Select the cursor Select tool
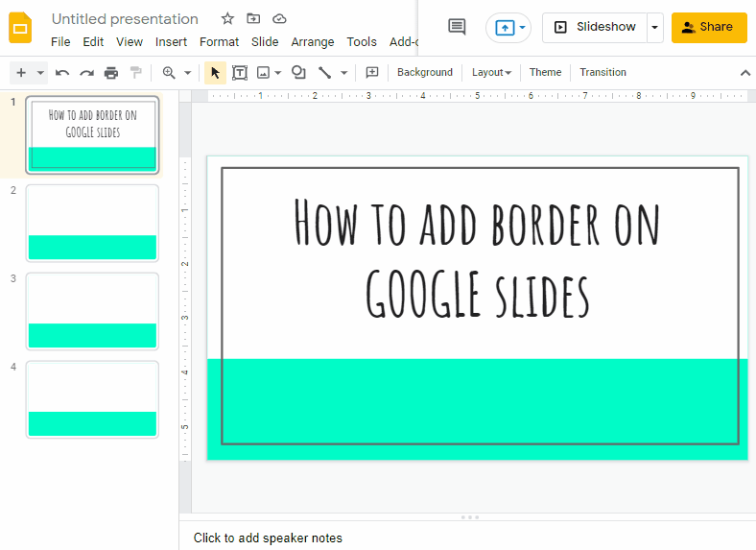This screenshot has width=756, height=550. (215, 73)
